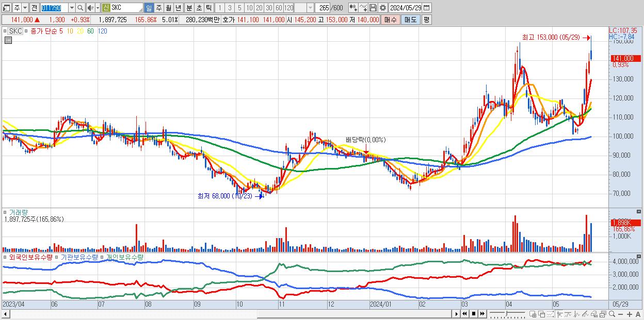
Task: Select daily chart period 일
Action: (149, 8)
